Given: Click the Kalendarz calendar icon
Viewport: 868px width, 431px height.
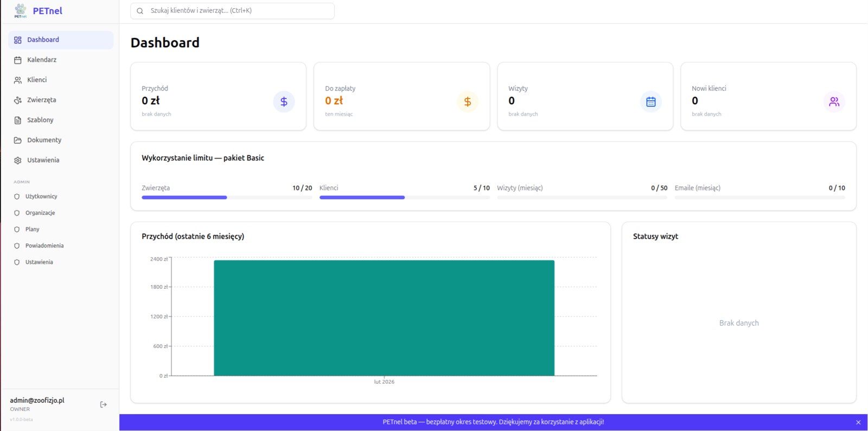Looking at the screenshot, I should click(x=18, y=60).
